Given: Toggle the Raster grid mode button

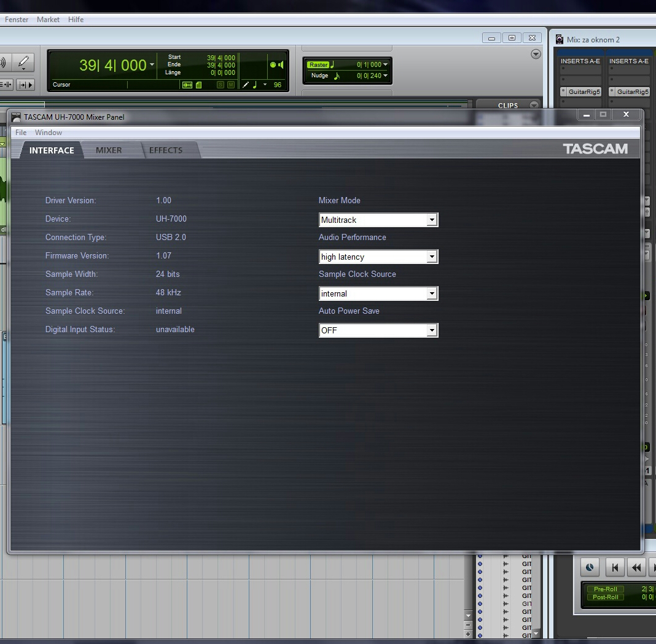Looking at the screenshot, I should pos(319,65).
